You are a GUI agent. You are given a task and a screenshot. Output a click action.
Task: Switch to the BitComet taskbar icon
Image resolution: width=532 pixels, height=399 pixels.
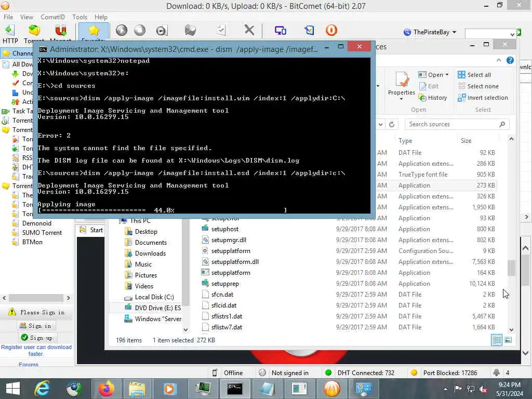pos(332,389)
